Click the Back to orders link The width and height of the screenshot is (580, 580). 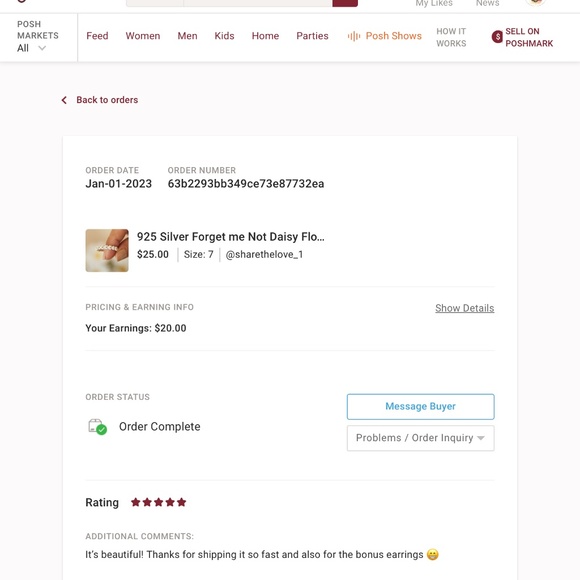pos(107,100)
